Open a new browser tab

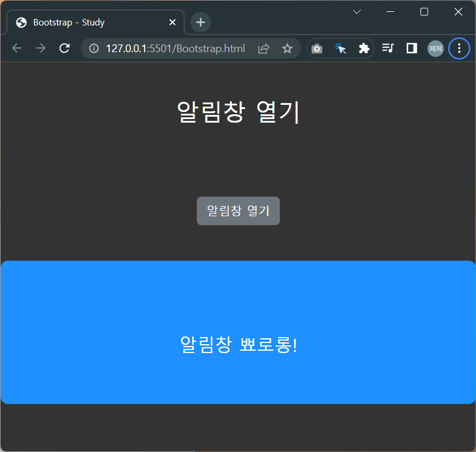(x=200, y=22)
